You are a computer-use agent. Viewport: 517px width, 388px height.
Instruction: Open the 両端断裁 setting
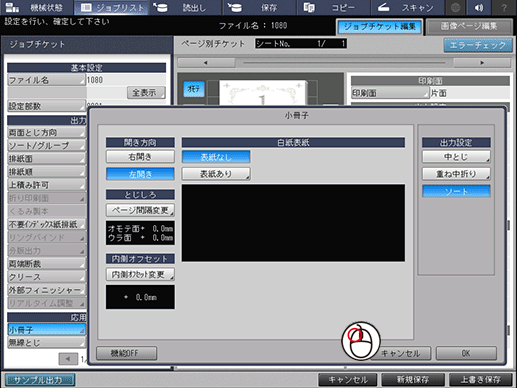(46, 264)
